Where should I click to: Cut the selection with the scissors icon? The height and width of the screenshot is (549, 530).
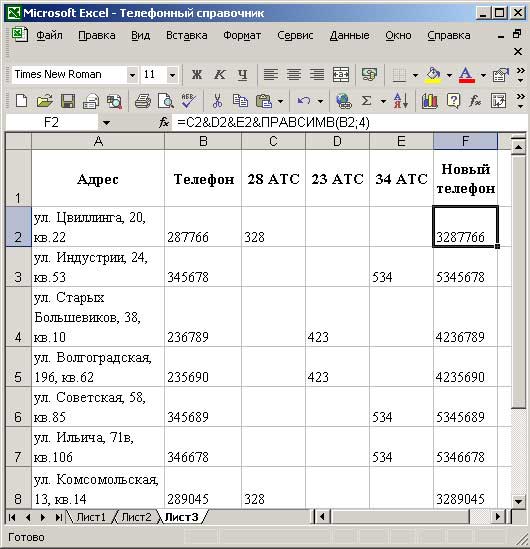point(217,101)
